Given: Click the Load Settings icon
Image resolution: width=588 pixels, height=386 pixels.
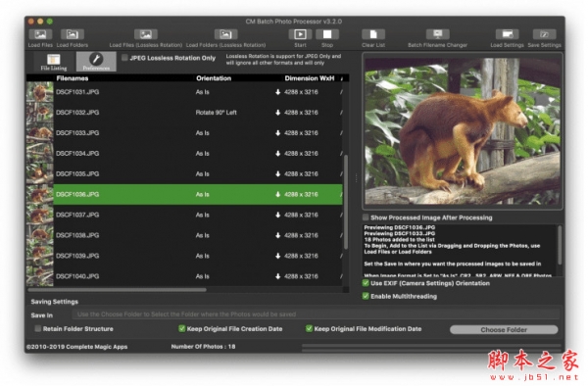Looking at the screenshot, I should [x=507, y=34].
